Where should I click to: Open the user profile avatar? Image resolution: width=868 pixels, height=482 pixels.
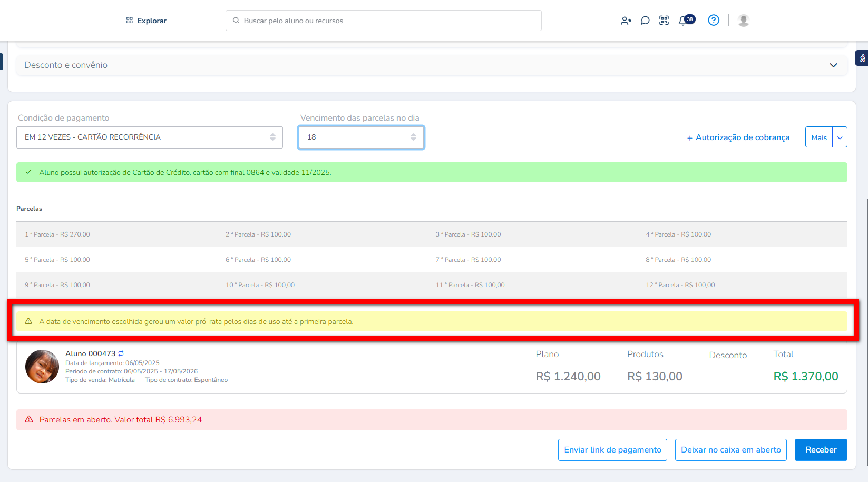[743, 20]
